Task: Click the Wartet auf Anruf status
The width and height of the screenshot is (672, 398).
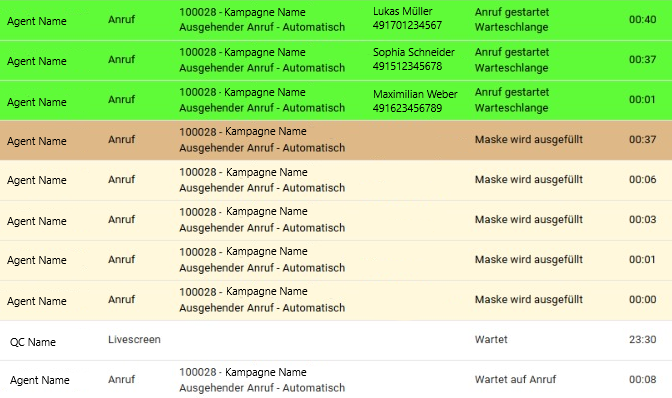Action: (x=515, y=379)
